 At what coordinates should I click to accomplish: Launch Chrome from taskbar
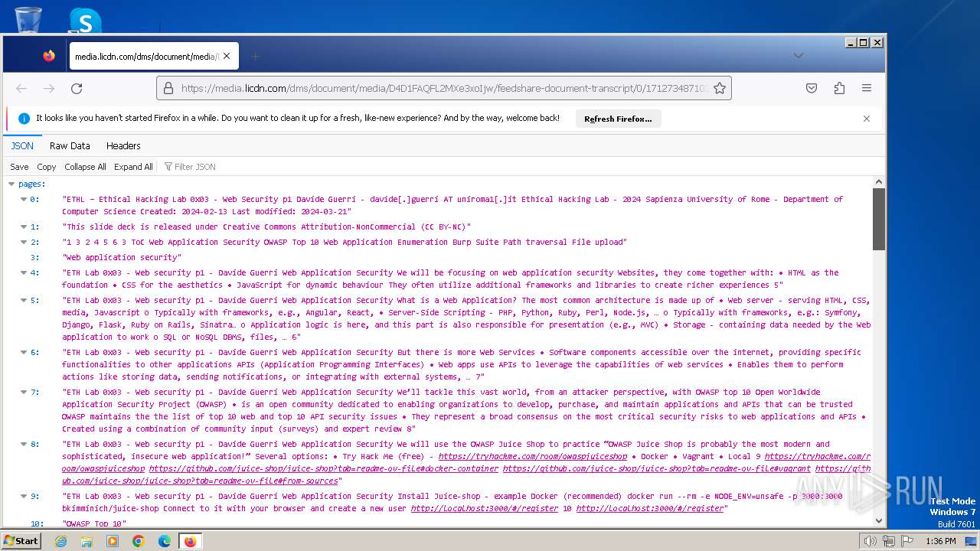[x=139, y=541]
